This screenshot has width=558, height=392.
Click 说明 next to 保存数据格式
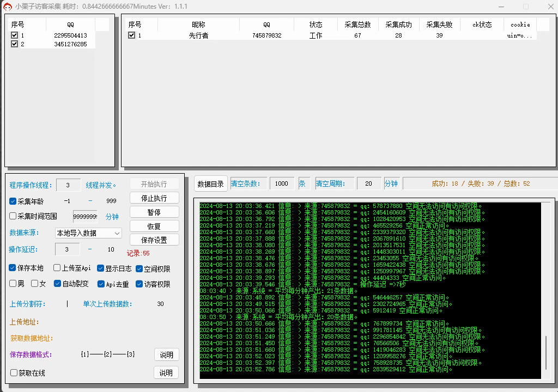point(166,355)
